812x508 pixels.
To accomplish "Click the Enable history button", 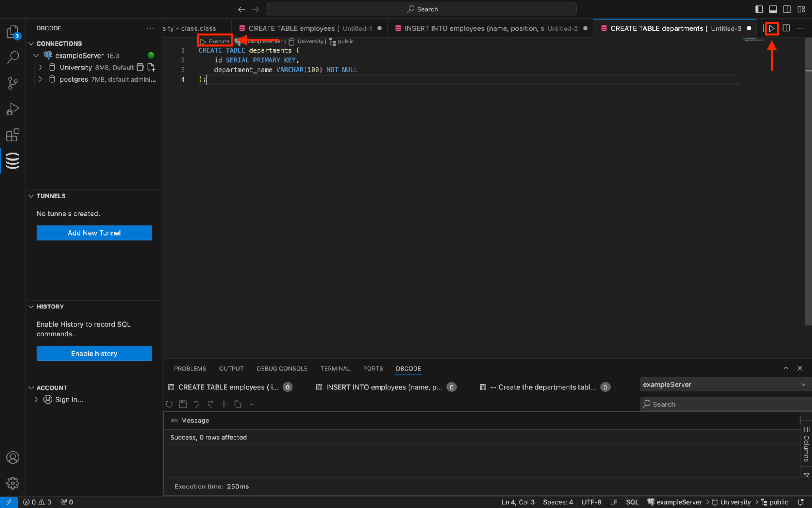I will [x=94, y=353].
